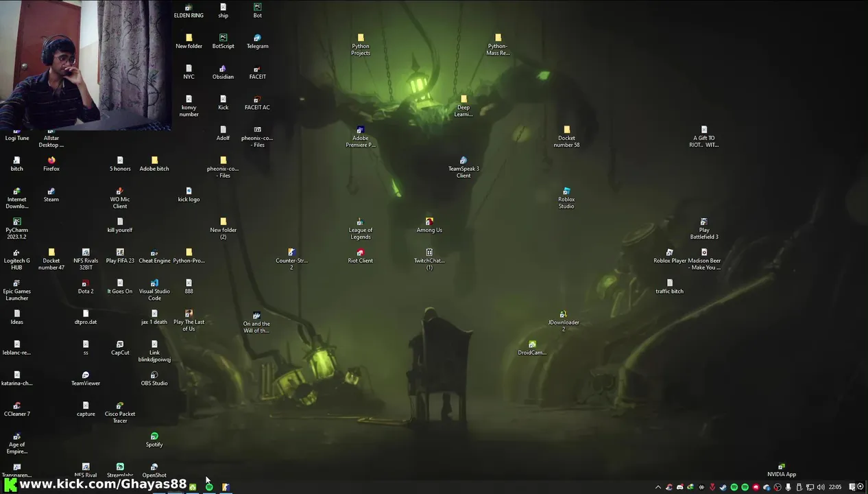The image size is (868, 494).
Task: Select Cheat Engine desktop icon
Action: (x=154, y=256)
